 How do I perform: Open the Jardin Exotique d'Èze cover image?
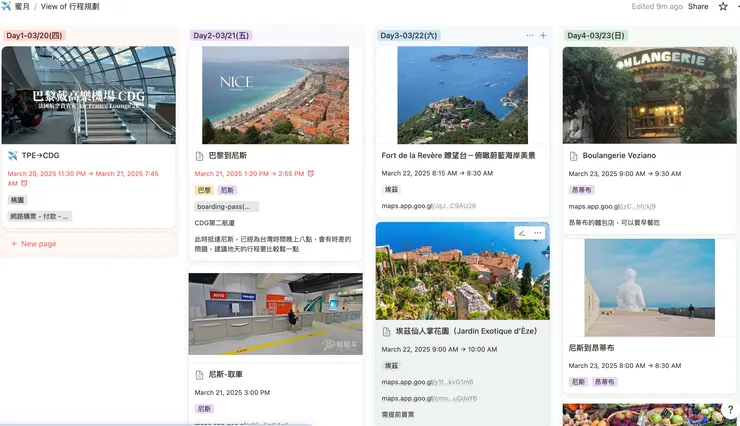(x=462, y=271)
